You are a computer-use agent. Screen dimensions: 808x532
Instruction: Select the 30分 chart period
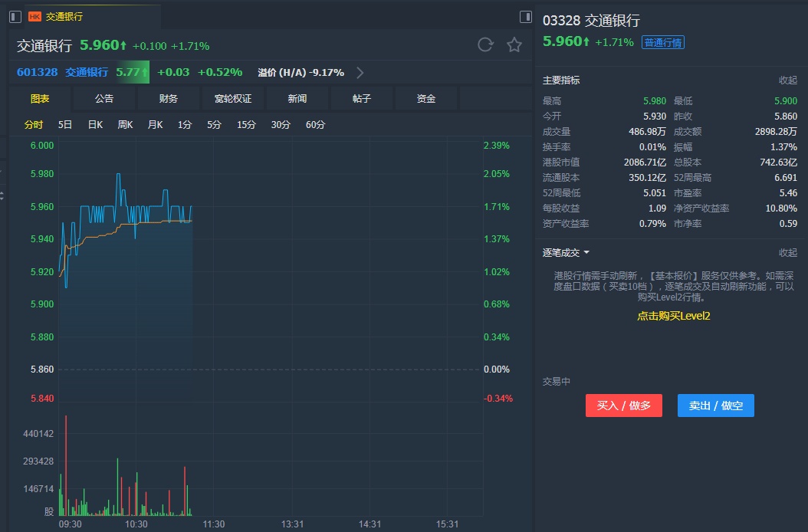click(x=281, y=125)
